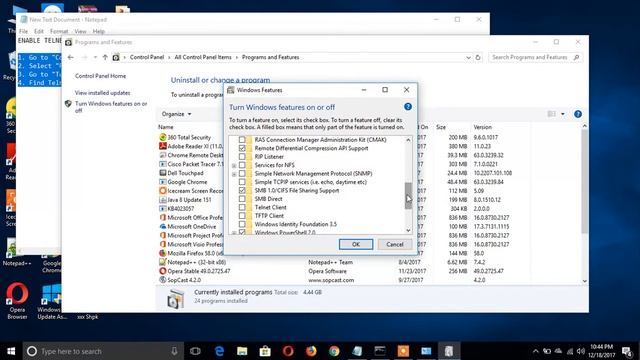Click the Microsoft OneDrive program icon
The image size is (640, 360).
coord(162,227)
